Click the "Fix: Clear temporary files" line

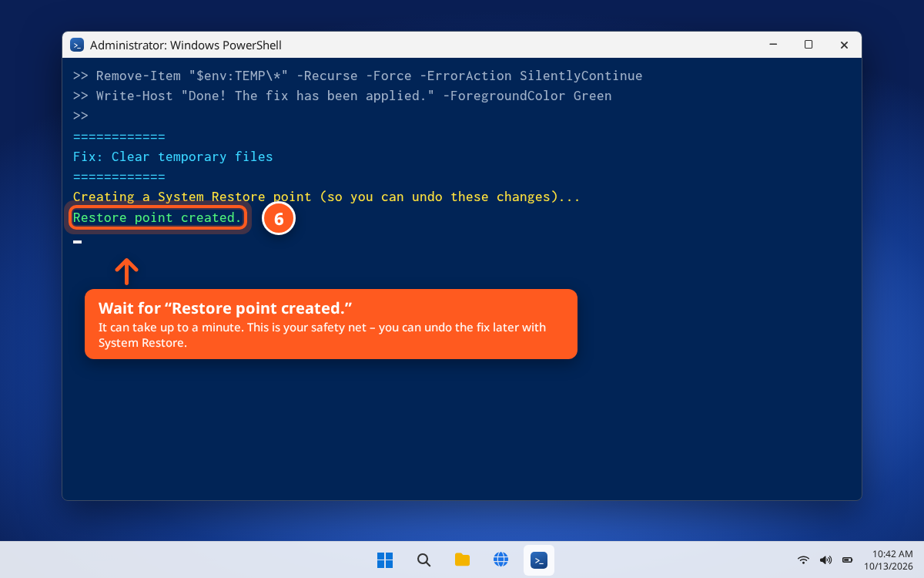[173, 156]
